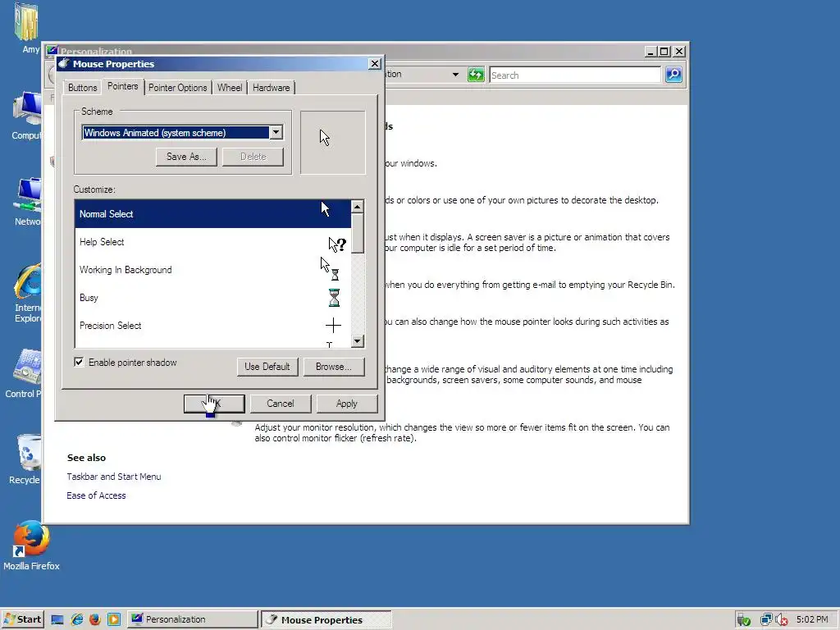Viewport: 840px width, 630px height.
Task: Click the Precision Select crosshair icon
Action: pyautogui.click(x=333, y=325)
